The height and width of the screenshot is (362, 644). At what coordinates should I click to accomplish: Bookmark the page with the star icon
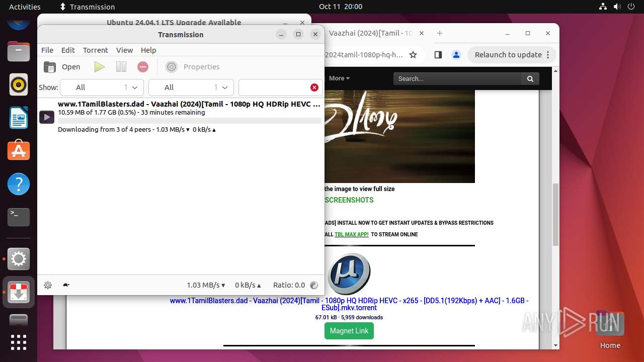pos(413,55)
